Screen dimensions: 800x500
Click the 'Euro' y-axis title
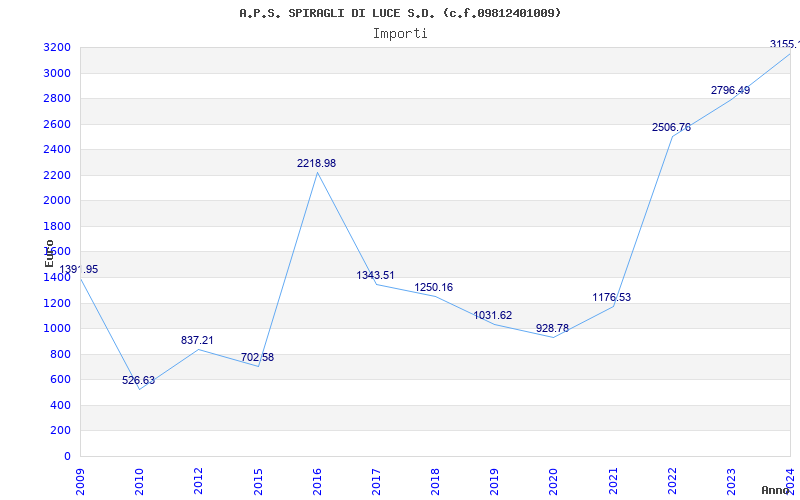49,253
